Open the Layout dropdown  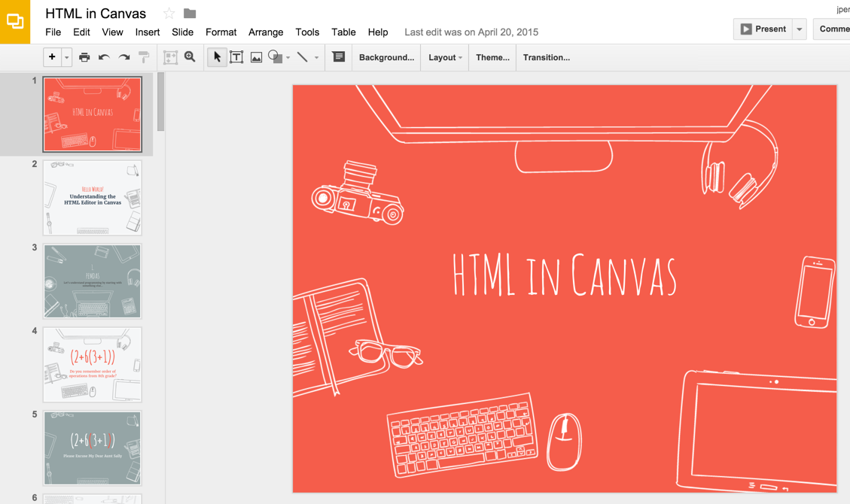pos(445,57)
